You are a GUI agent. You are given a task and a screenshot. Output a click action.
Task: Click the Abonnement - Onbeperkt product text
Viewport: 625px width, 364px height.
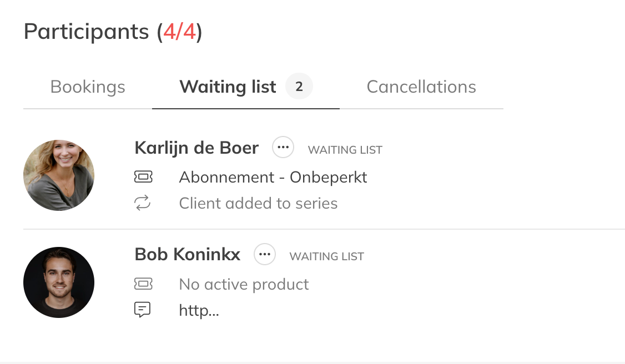coord(273,178)
